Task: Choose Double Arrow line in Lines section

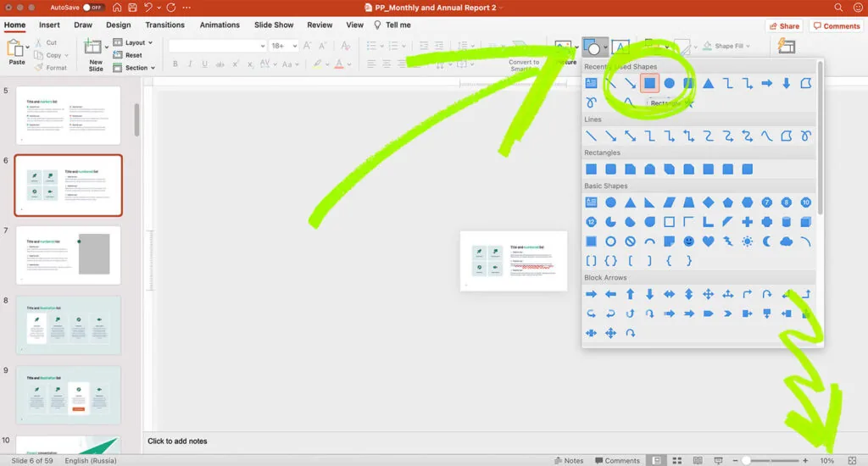Action: [x=630, y=136]
